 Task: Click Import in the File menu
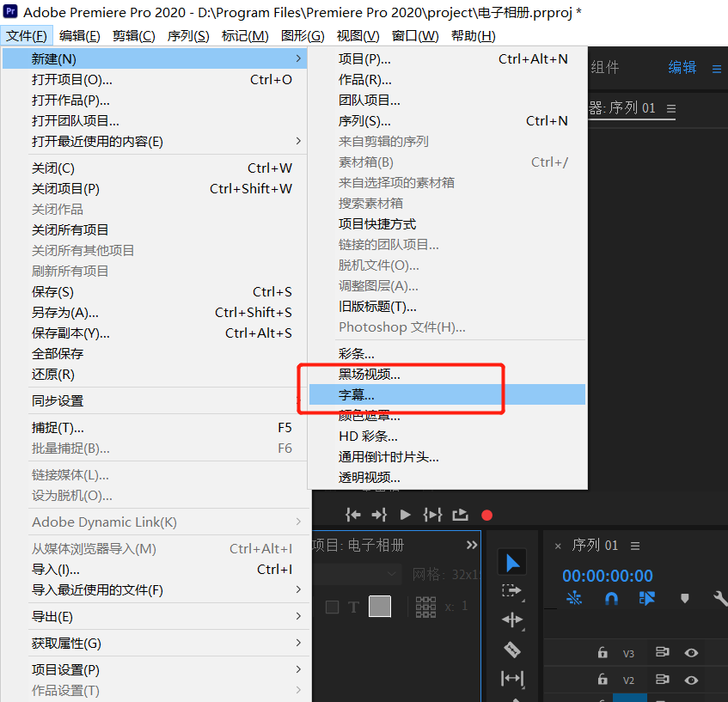56,570
